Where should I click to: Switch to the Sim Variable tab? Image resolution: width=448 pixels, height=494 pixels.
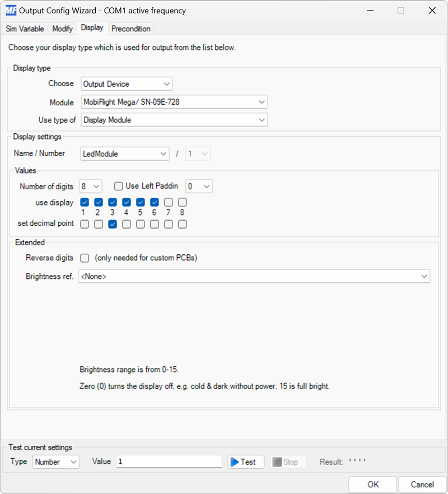click(25, 29)
